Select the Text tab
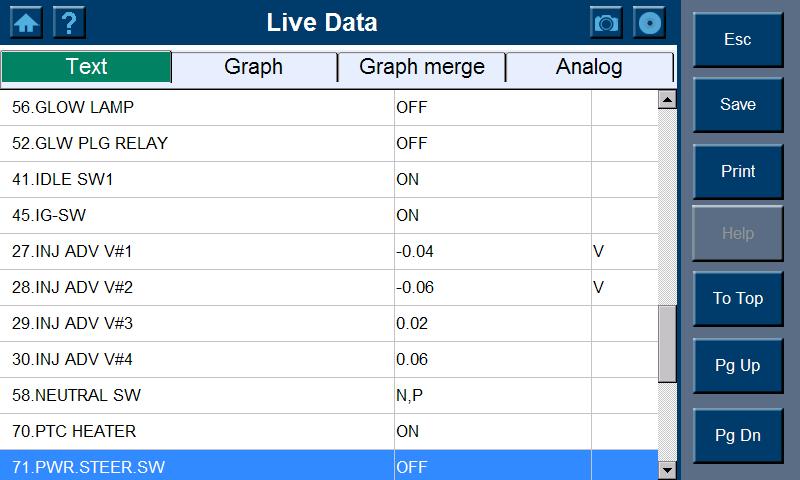The width and height of the screenshot is (800, 480). tap(86, 67)
